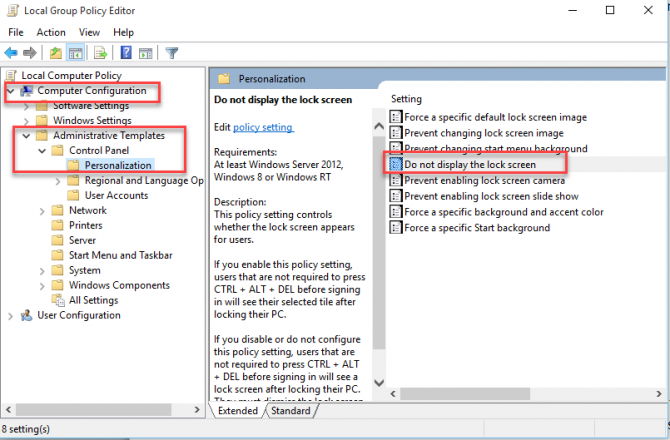Expand Regional and Language Options node
Image resolution: width=670 pixels, height=440 pixels.
[x=58, y=181]
